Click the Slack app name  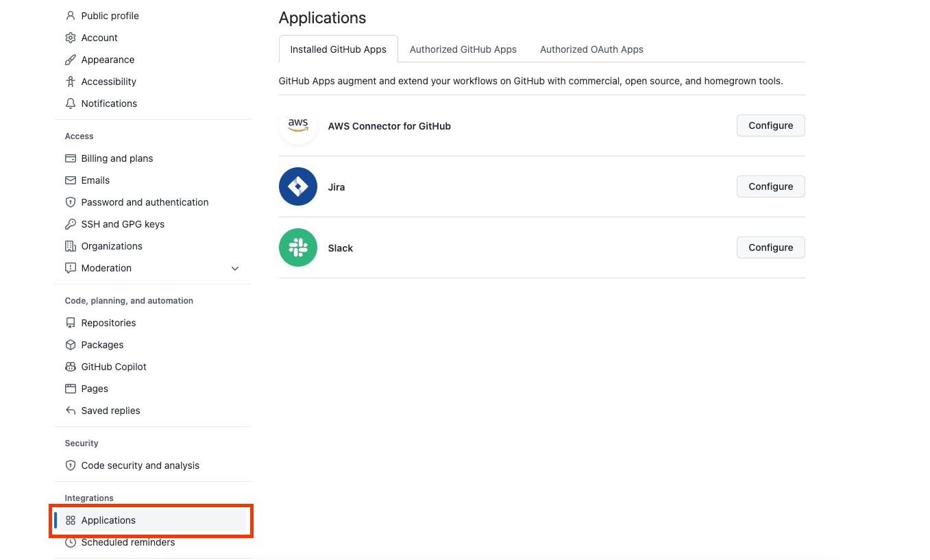[x=341, y=248]
